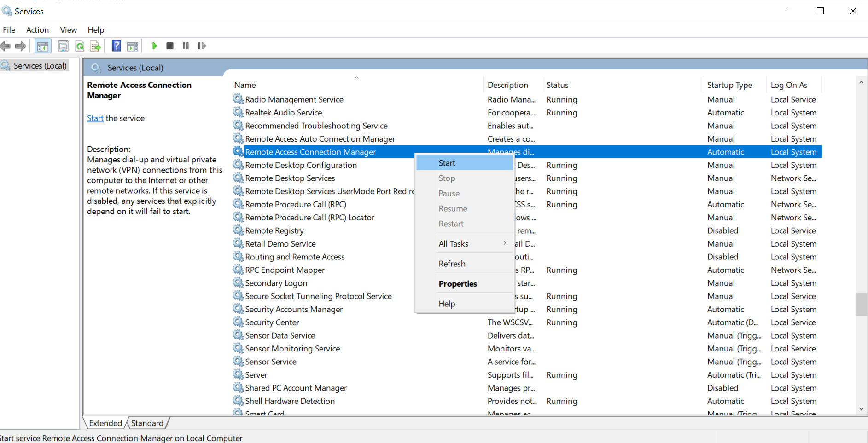Viewport: 868px width, 443px height.
Task: Select Services (Local) in the console tree
Action: click(x=40, y=66)
